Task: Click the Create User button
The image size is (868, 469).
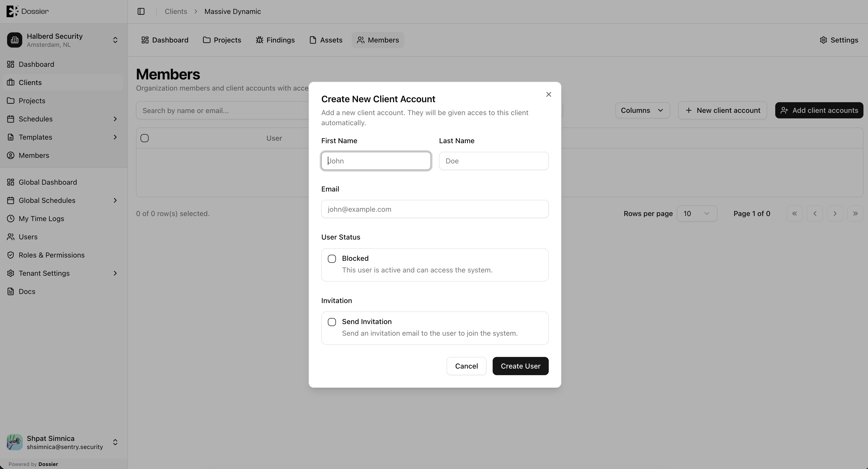Action: pyautogui.click(x=520, y=366)
